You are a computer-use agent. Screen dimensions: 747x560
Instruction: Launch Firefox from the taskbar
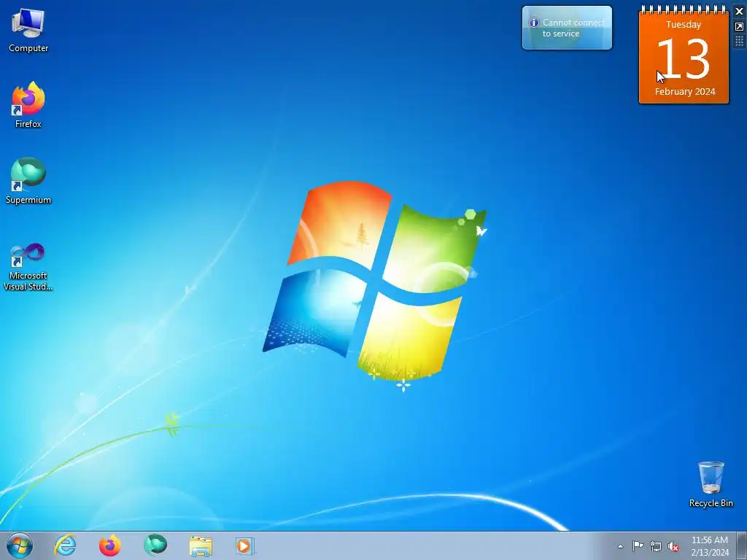[x=109, y=545]
